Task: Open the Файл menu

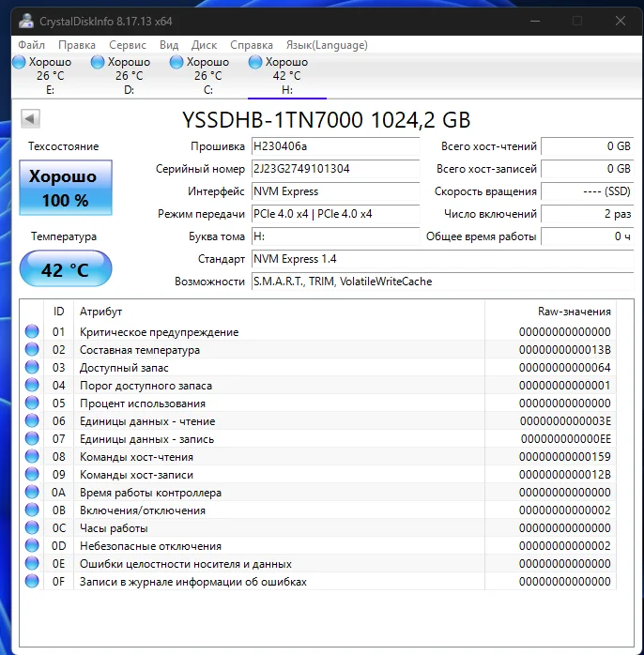Action: click(x=31, y=45)
